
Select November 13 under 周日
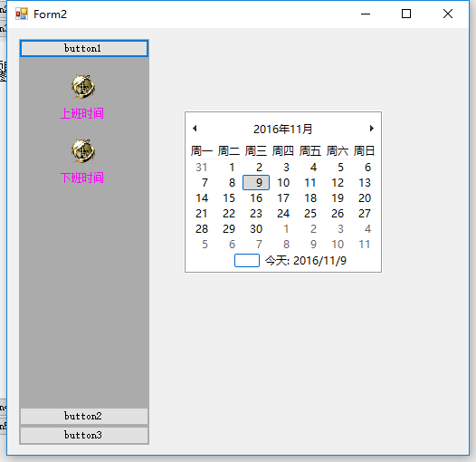(x=365, y=183)
